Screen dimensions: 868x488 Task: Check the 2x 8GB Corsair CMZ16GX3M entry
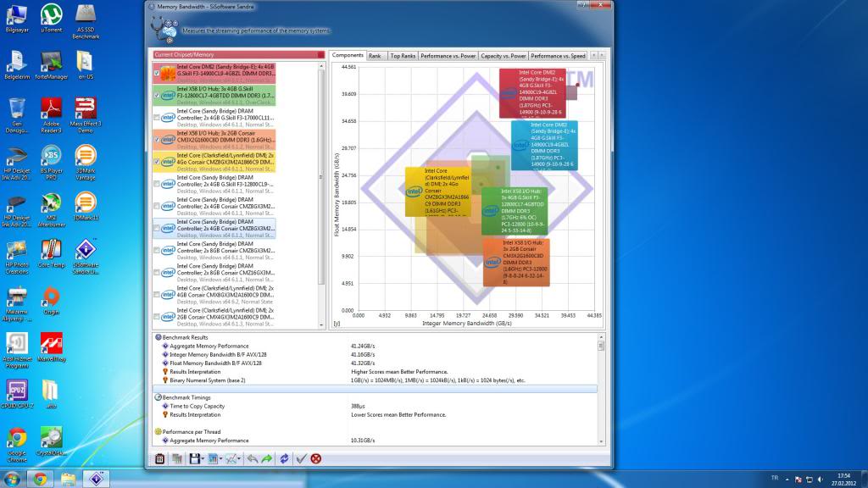coord(157,272)
